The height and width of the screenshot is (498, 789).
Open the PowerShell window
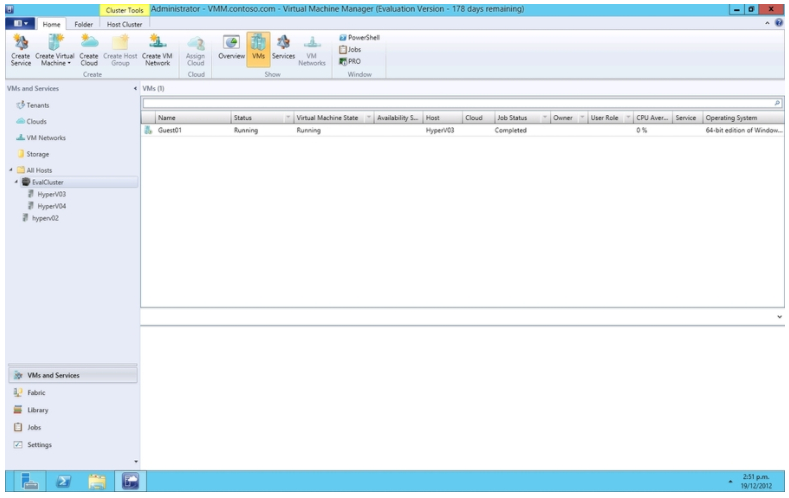point(359,37)
